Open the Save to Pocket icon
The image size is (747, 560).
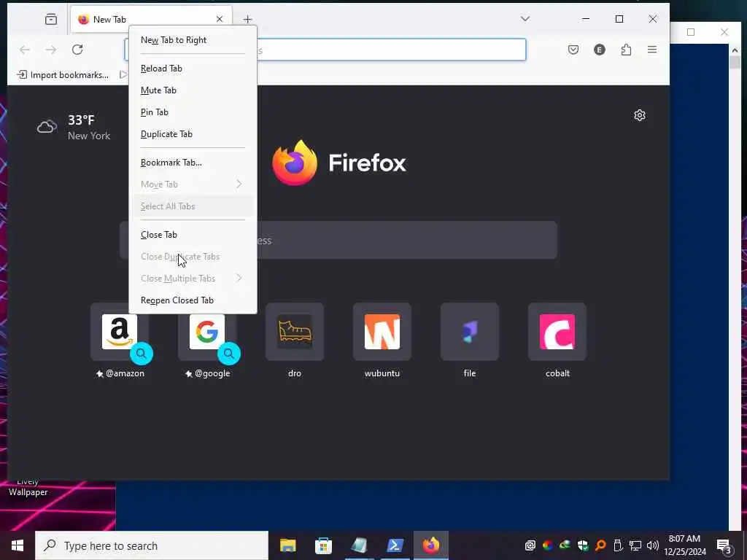pos(573,50)
